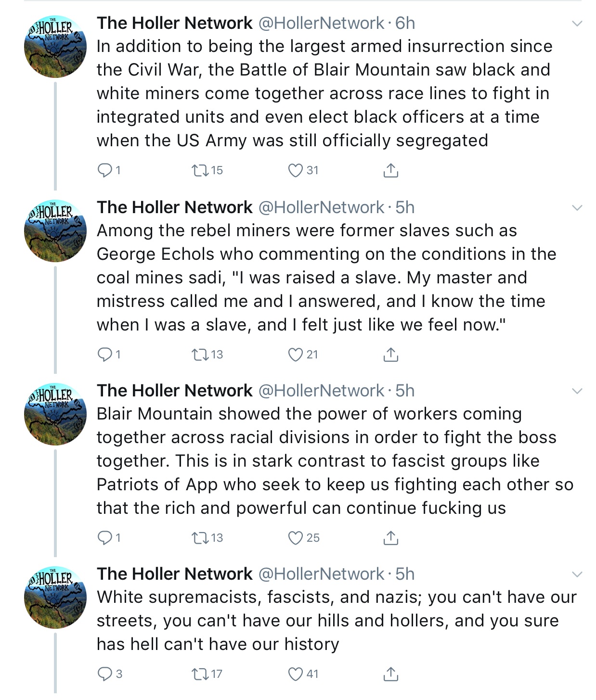596x700 pixels.
Task: Share the first tweet about Blair Mountain
Action: (x=390, y=170)
